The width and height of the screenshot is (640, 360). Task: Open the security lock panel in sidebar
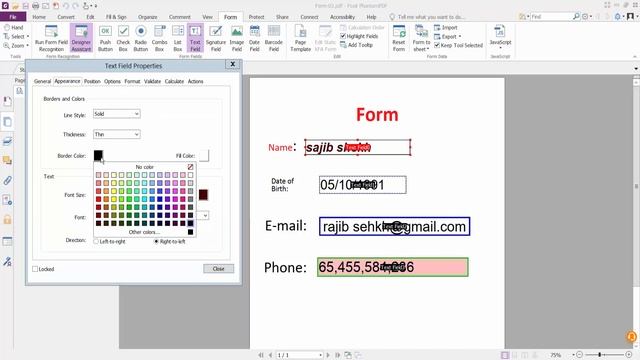click(x=7, y=220)
